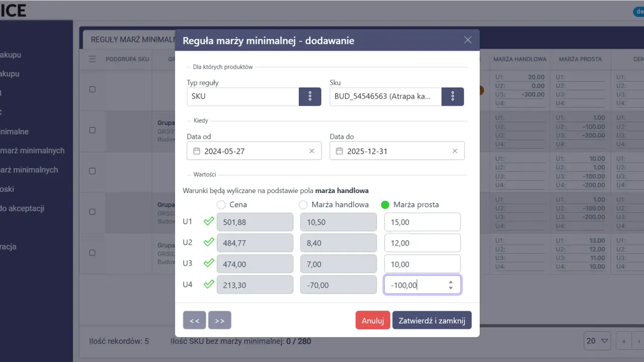Open the Typ reguły three-dot selector
Viewport: 644px width, 362px height.
[310, 97]
